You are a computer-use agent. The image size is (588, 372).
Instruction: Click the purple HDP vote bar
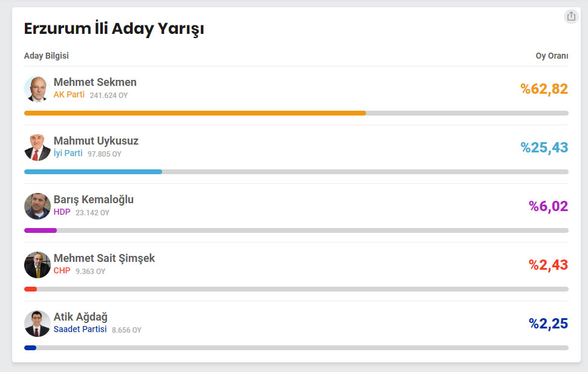coord(41,230)
